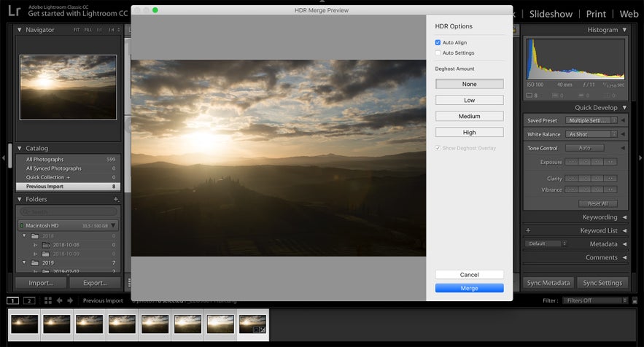The height and width of the screenshot is (347, 644).
Task: Collapse the Catalog panel
Action: tap(20, 148)
